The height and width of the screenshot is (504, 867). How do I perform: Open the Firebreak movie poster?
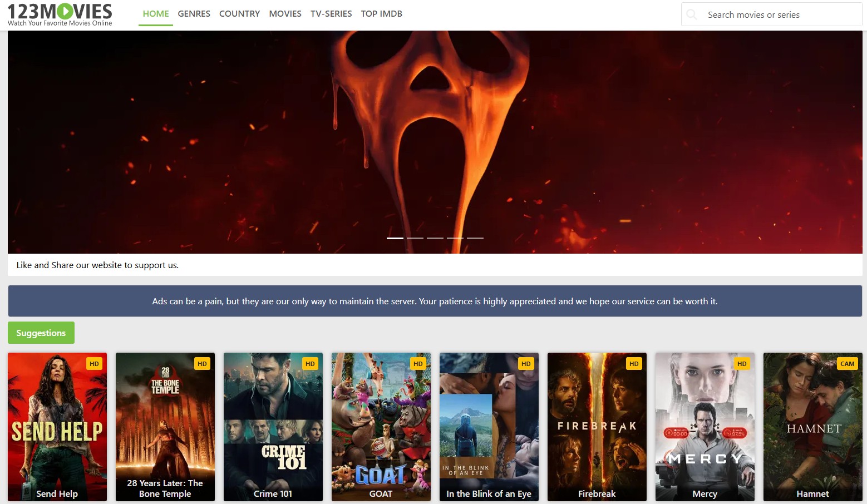click(597, 427)
